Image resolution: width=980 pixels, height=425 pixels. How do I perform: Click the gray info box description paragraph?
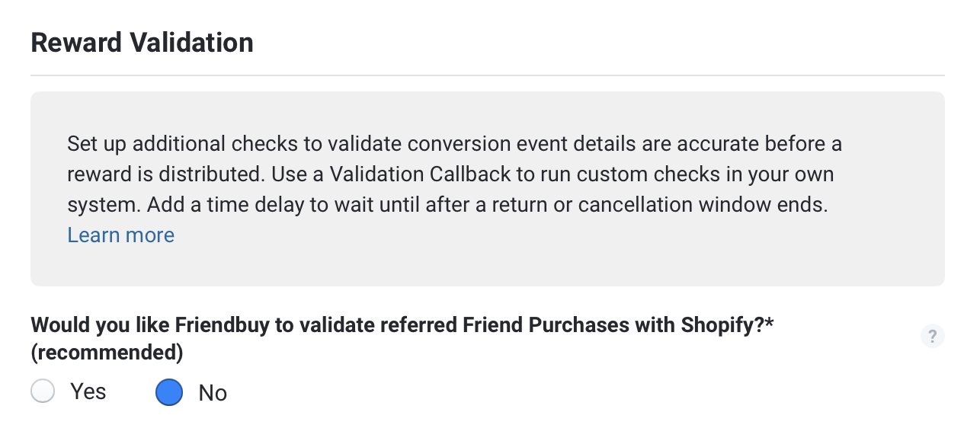pos(455,189)
